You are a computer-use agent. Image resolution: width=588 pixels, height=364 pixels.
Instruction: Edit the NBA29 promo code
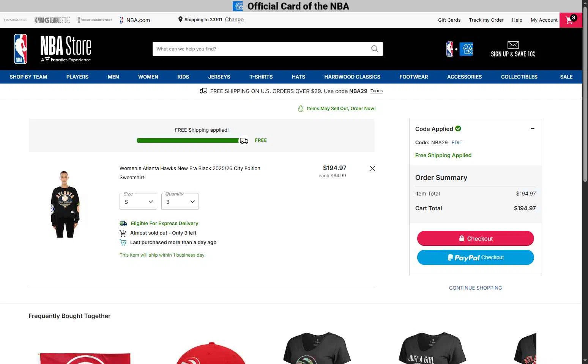457,142
